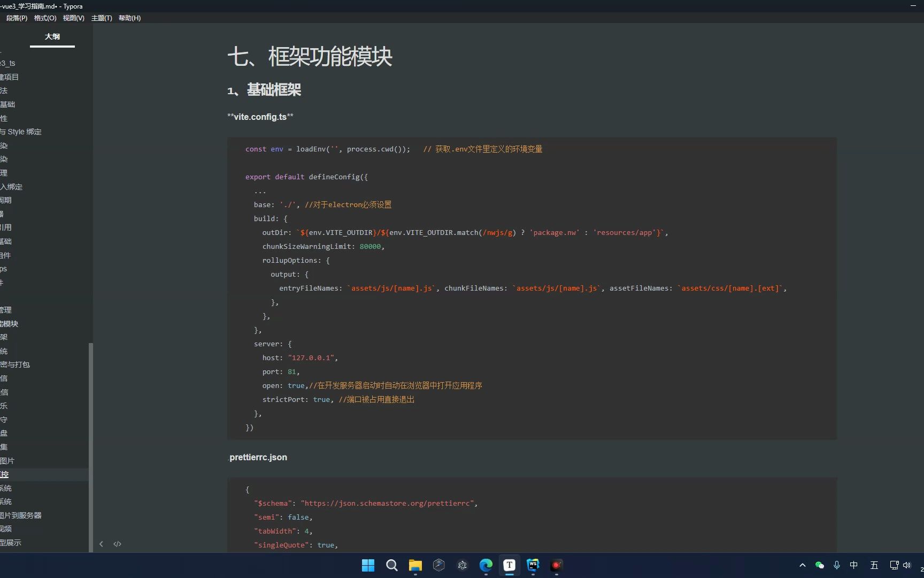Click the red screen recorder taskbar icon
Viewport: 924px width, 578px height.
click(x=556, y=565)
